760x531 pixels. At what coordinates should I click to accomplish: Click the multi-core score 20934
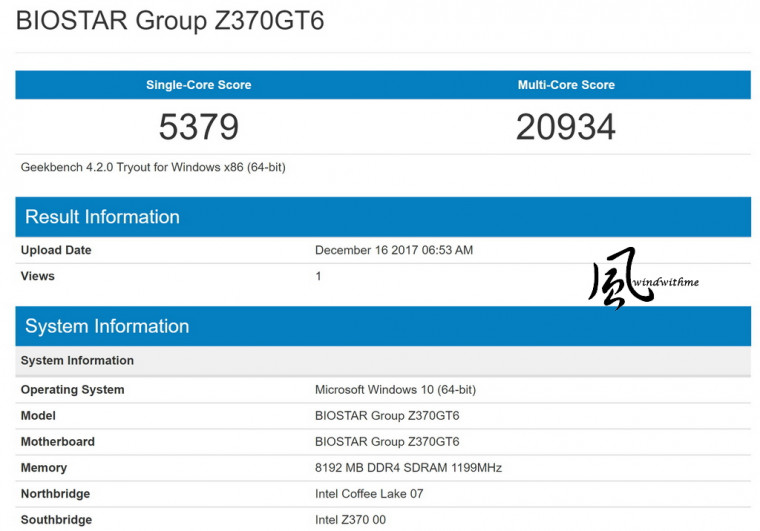pyautogui.click(x=566, y=126)
